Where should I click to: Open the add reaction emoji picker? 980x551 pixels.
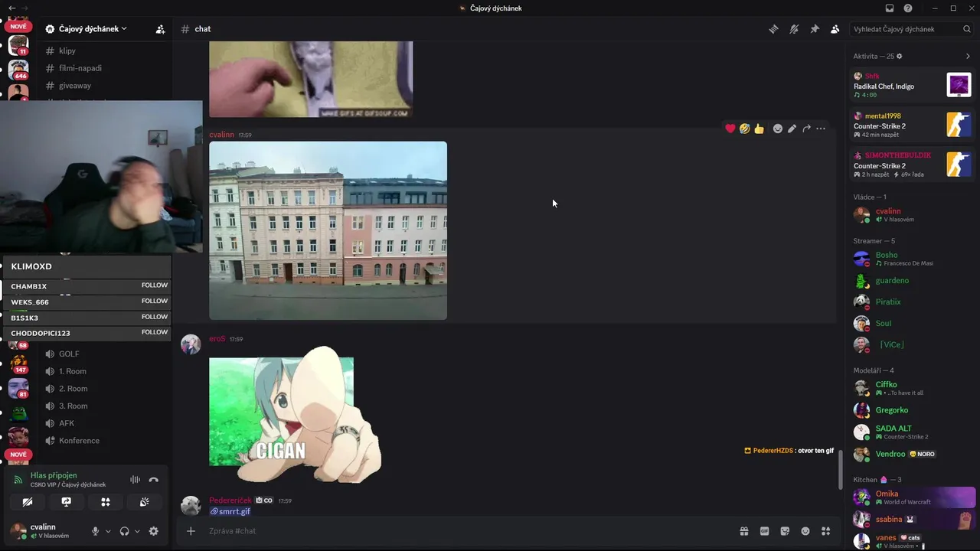(x=778, y=129)
